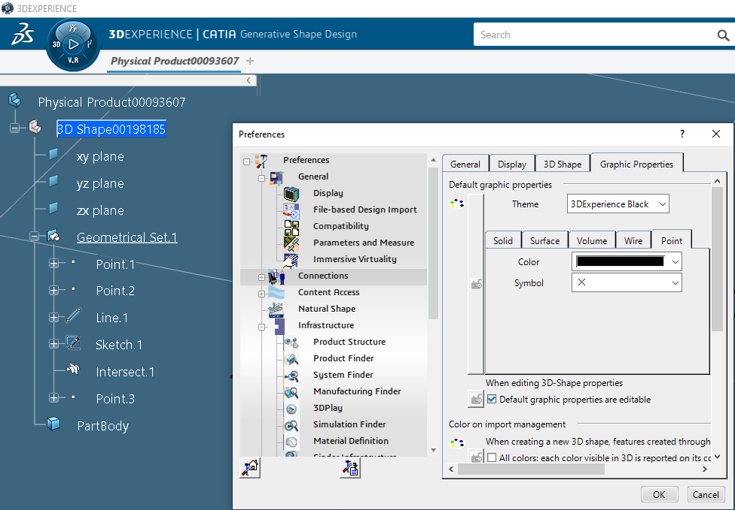Click the 3D Shape00198185 node icon
This screenshot has width=735, height=510.
[x=35, y=127]
